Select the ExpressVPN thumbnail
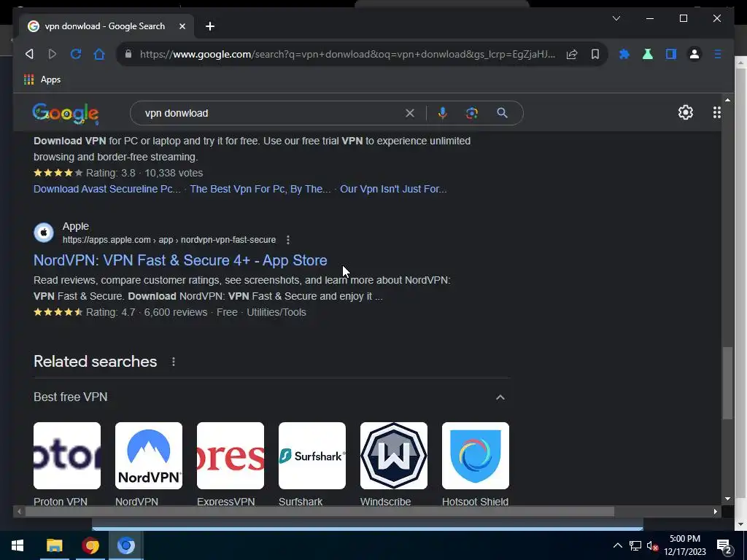This screenshot has width=747, height=560. (231, 455)
